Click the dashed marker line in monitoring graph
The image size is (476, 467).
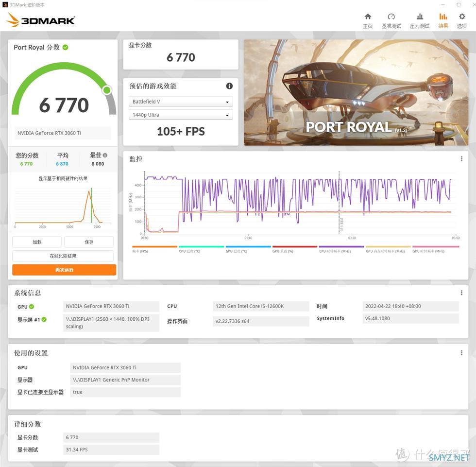[339, 203]
